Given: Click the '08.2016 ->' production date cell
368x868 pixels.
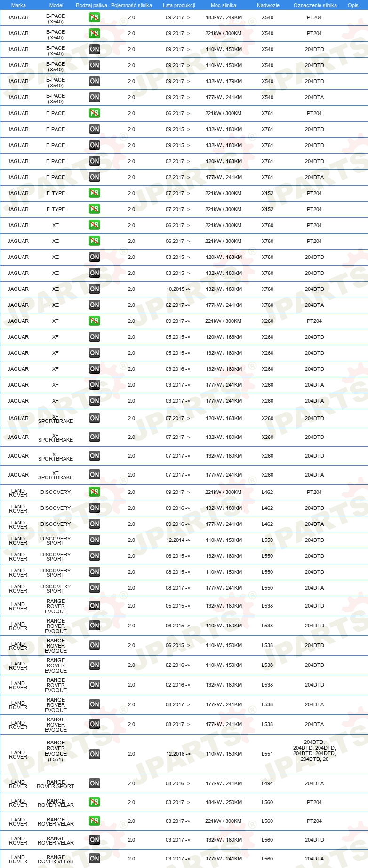Looking at the screenshot, I should 178,783.
